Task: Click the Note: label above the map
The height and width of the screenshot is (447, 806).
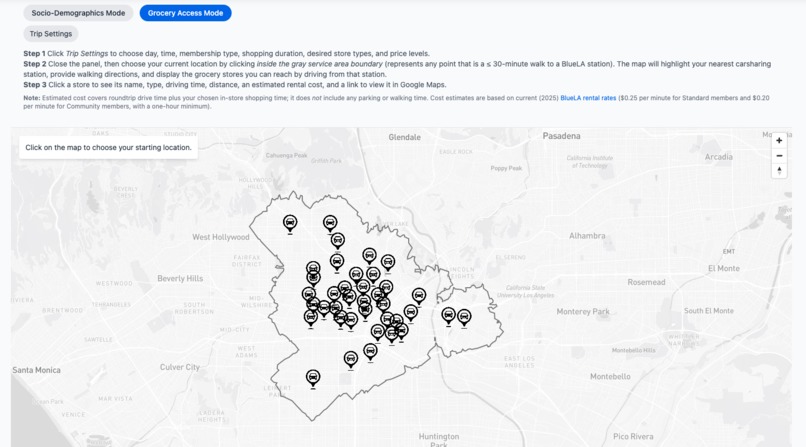Action: 31,98
